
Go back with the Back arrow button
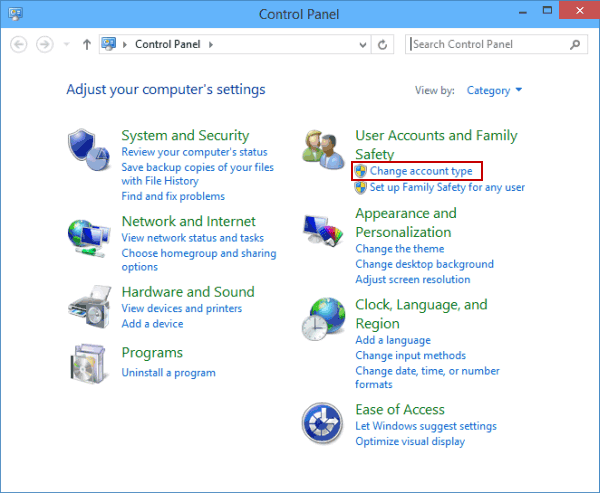(x=18, y=44)
